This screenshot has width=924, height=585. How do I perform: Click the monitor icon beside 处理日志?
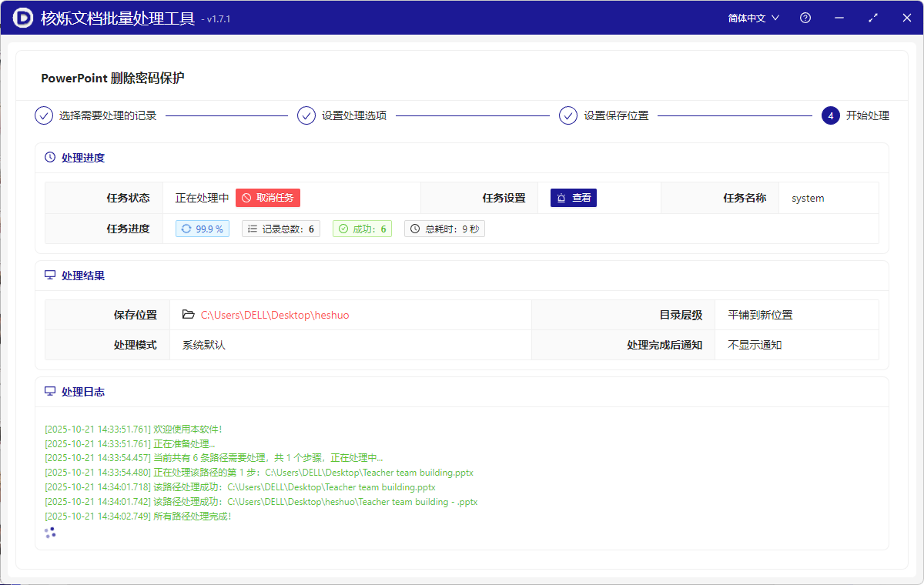coord(50,392)
